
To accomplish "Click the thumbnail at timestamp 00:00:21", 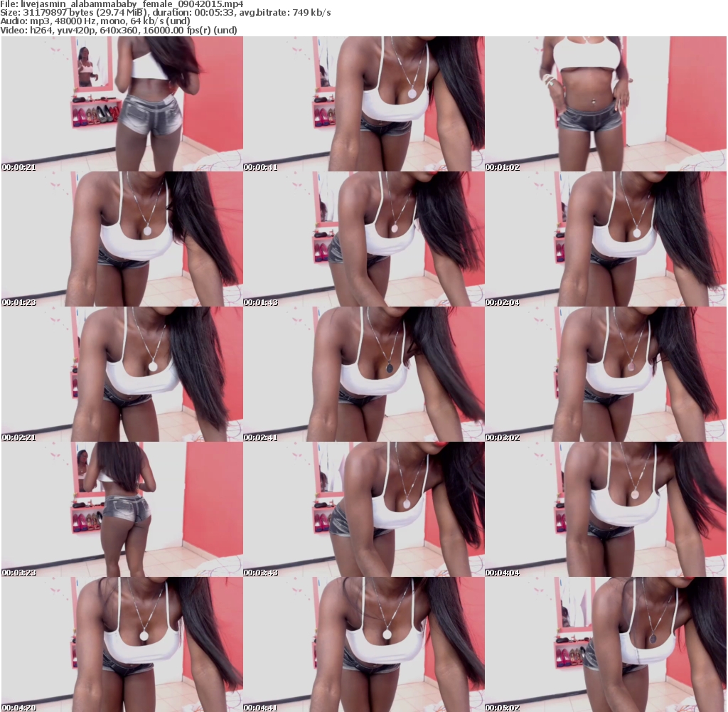I will click(x=122, y=104).
